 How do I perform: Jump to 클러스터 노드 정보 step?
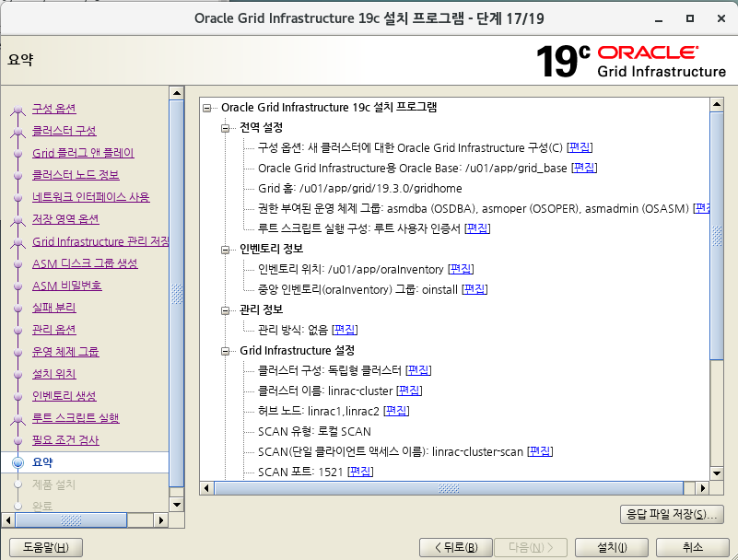pyautogui.click(x=76, y=175)
